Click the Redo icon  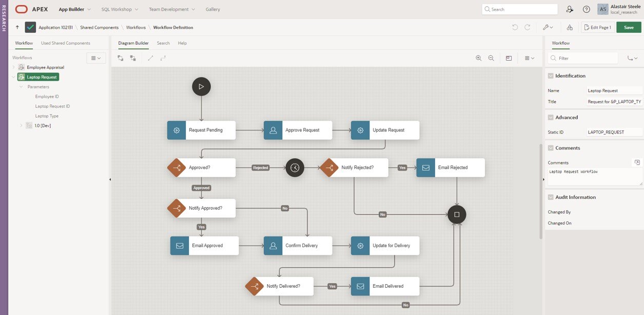pos(527,27)
